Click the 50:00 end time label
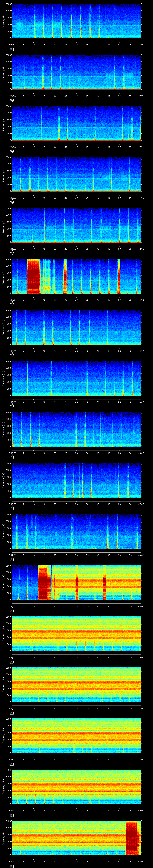This screenshot has height=868, width=153. click(x=141, y=657)
